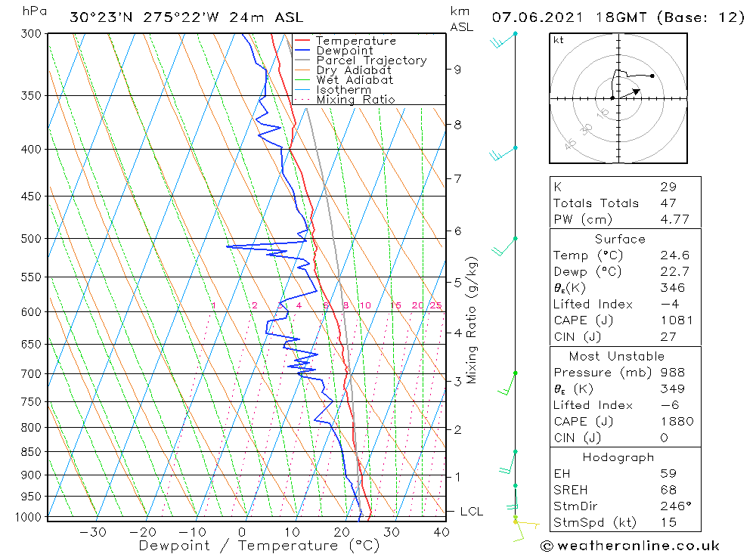Viewport: 756px width, 554px height.
Task: Click the red Temperature legend line
Action: (302, 41)
